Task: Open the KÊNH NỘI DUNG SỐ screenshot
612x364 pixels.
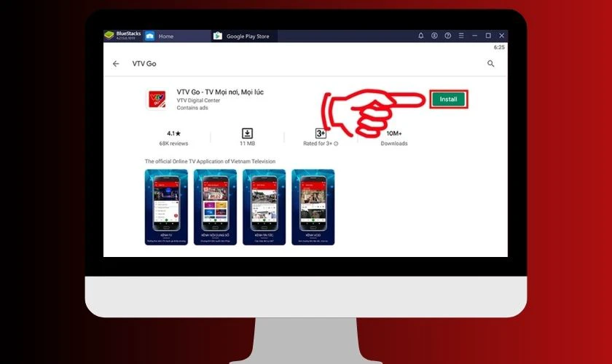Action: click(215, 207)
